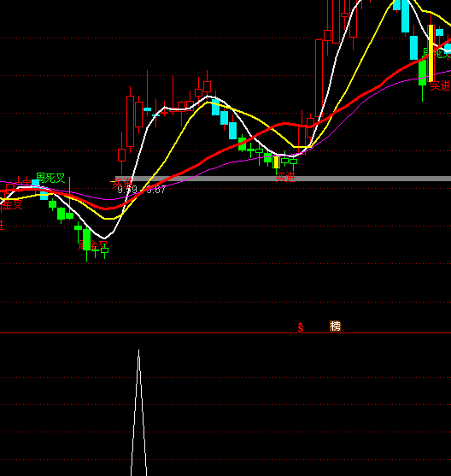
Task: Select the 买进 label at far right
Action: point(441,86)
